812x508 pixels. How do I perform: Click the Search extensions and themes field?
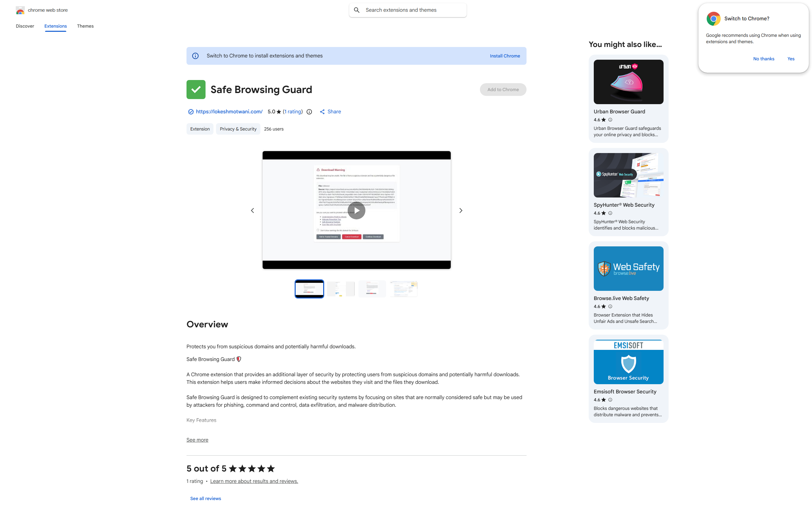pos(408,10)
